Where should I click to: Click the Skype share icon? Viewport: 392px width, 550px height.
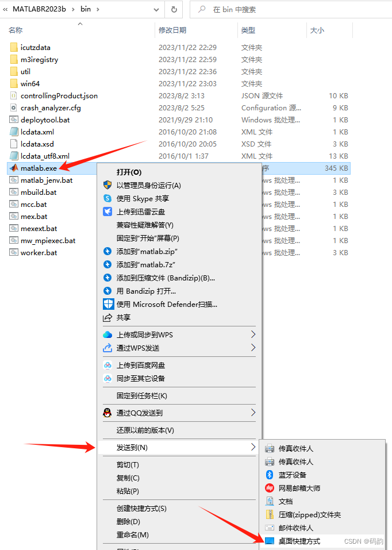107,198
